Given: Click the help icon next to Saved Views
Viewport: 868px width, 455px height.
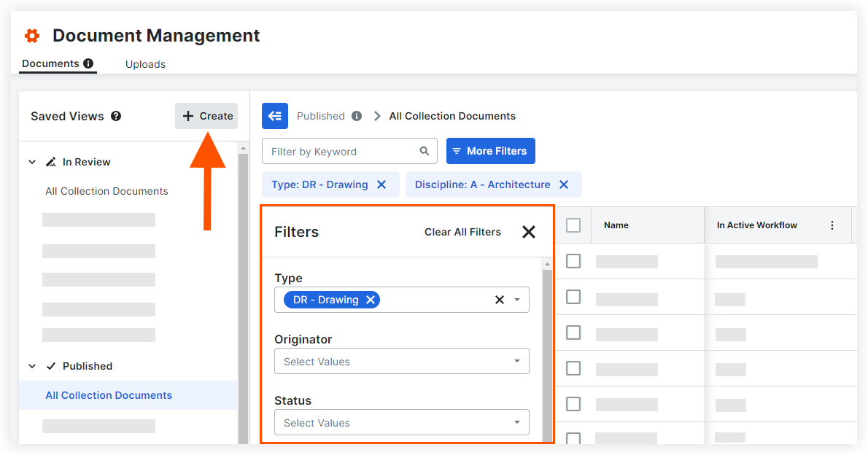Looking at the screenshot, I should tap(116, 116).
